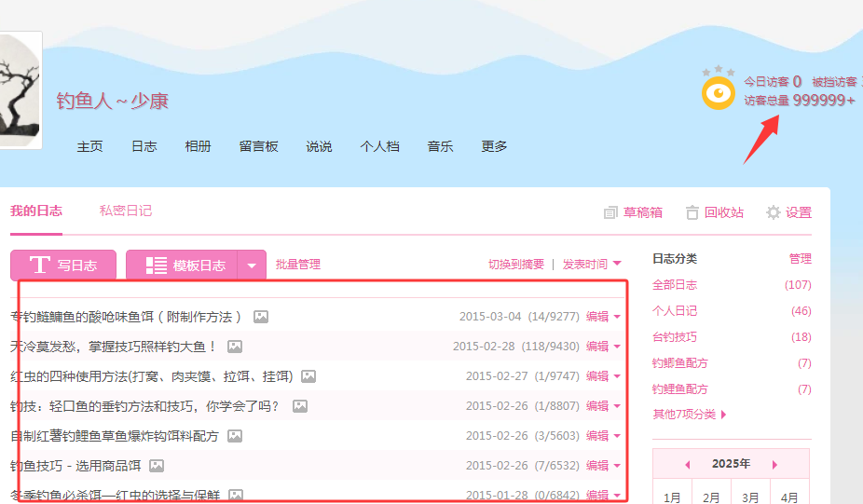The height and width of the screenshot is (504, 863).
Task: Click 管理 link in 日志分类
Action: (801, 259)
